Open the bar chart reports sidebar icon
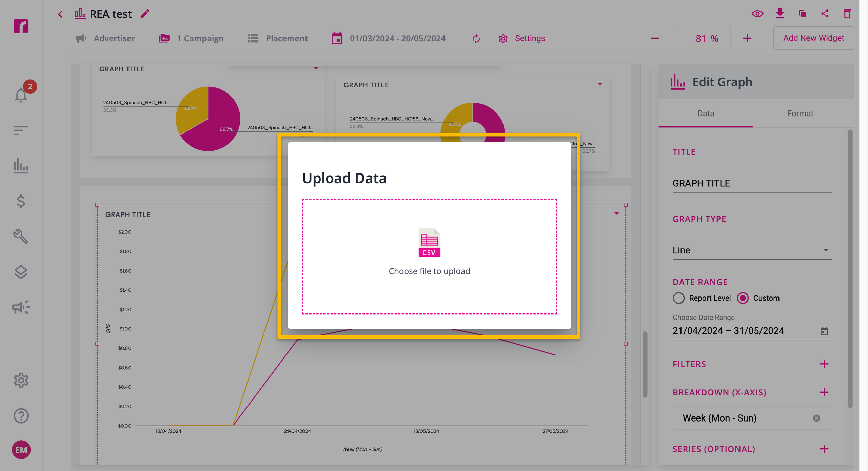The image size is (868, 471). click(x=21, y=166)
